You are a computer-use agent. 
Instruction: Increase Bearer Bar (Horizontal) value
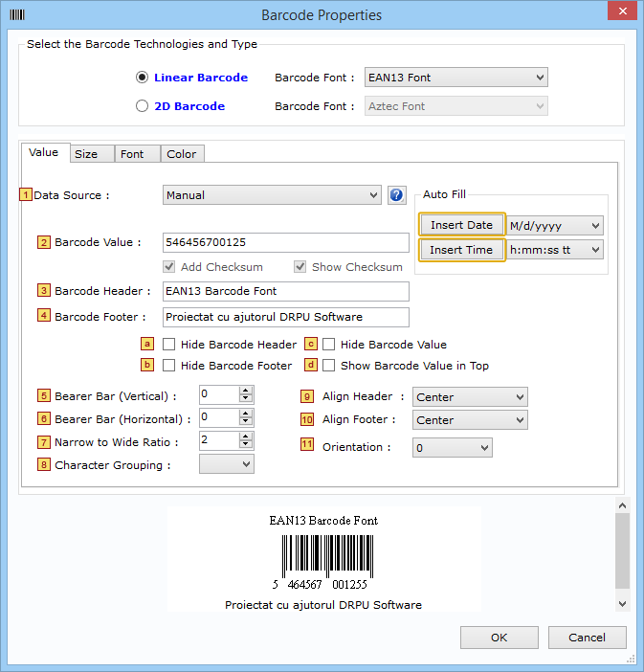pyautogui.click(x=246, y=414)
